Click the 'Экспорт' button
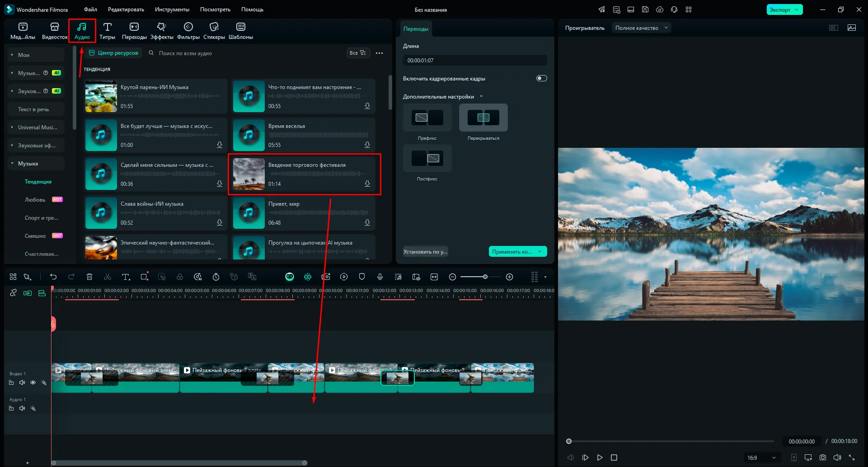Image resolution: width=868 pixels, height=467 pixels. 780,9
